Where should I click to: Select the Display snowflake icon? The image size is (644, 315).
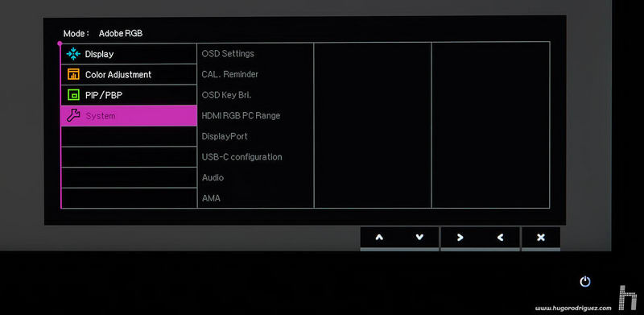tap(73, 54)
